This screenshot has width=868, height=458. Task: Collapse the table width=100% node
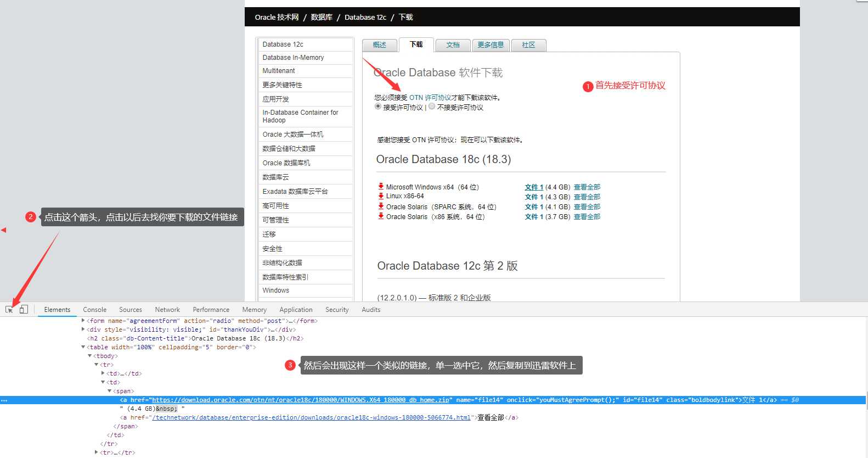83,347
